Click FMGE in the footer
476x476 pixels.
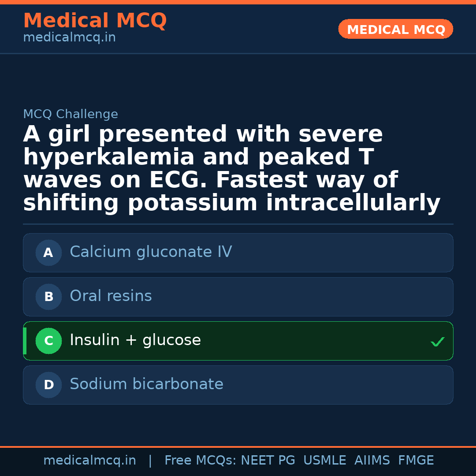tap(416, 461)
